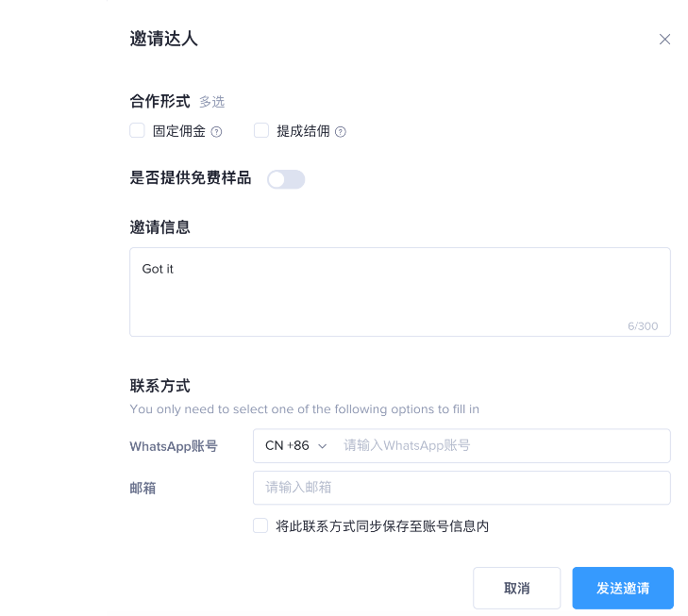Open the CN +86 country code dropdown

pyautogui.click(x=294, y=445)
